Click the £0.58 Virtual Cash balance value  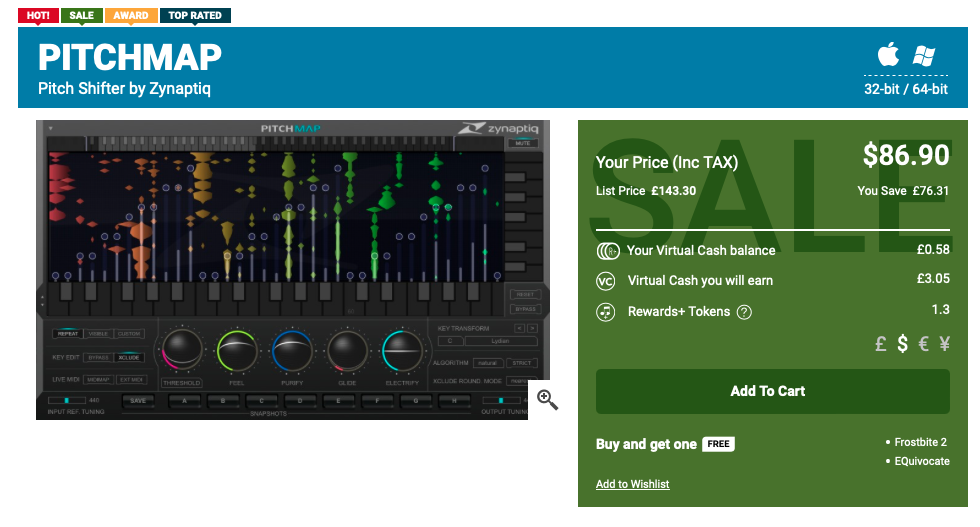click(x=933, y=249)
